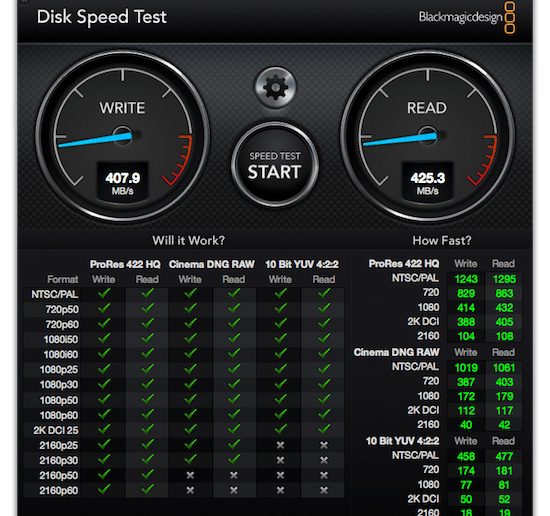Select 10 Bit YUV NTSC/PAL read value 477
Screen dimensions: 550x516
click(x=504, y=456)
